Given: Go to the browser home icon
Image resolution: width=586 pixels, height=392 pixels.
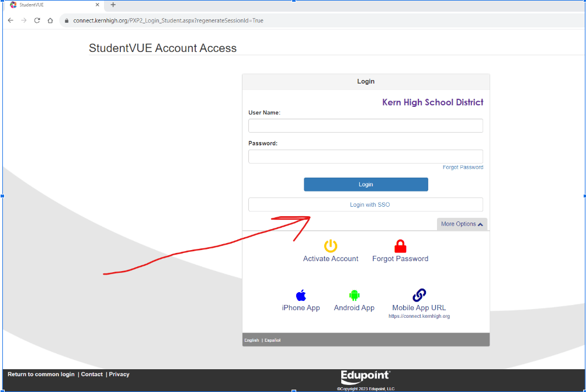Looking at the screenshot, I should (x=50, y=20).
